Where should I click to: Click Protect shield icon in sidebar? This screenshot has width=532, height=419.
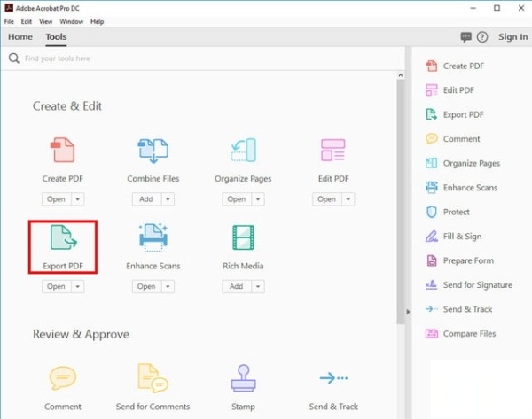(x=432, y=213)
